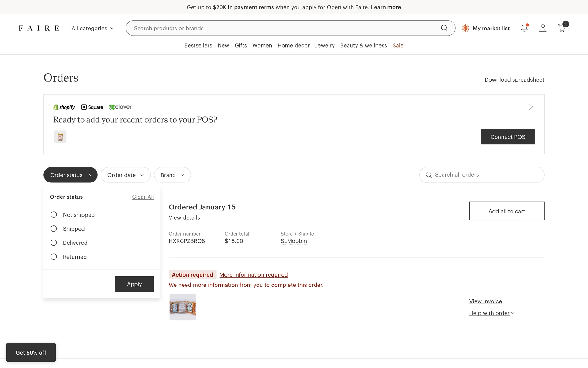Select the Delivered radio option

click(54, 243)
